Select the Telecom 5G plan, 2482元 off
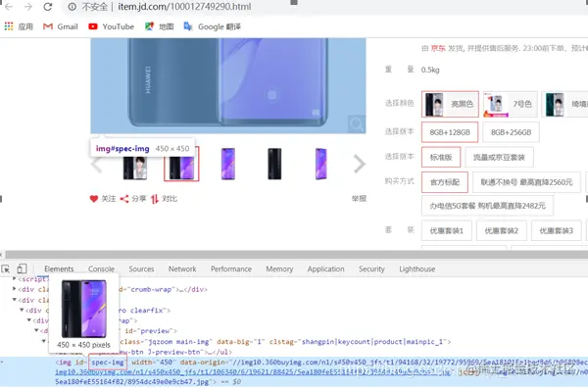This screenshot has width=588, height=388. click(487, 206)
